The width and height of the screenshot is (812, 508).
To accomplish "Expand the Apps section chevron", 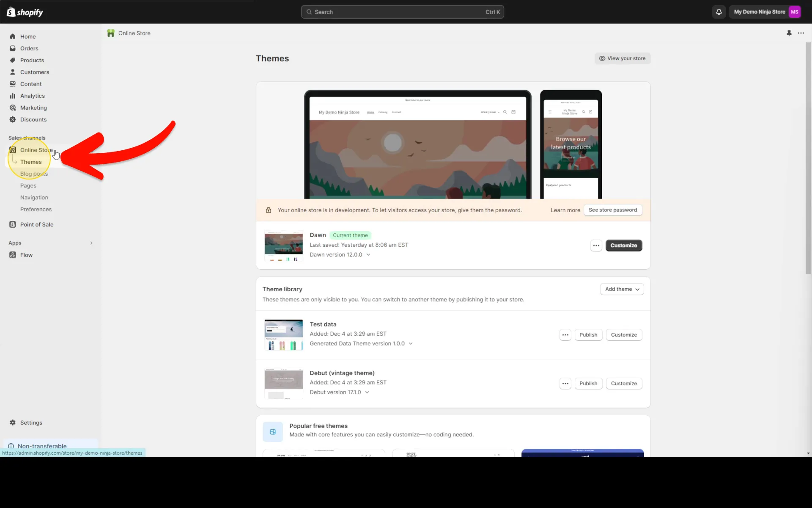I will (91, 243).
